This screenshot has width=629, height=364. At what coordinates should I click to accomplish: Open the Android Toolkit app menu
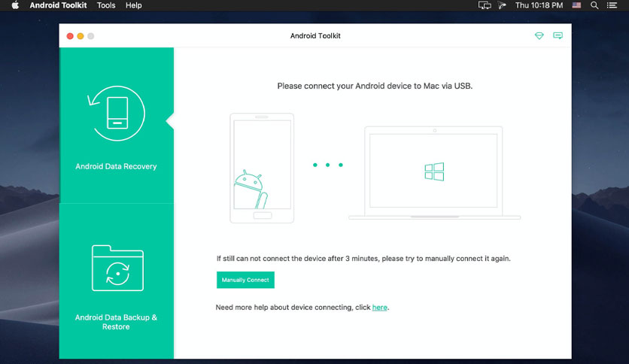(x=58, y=5)
